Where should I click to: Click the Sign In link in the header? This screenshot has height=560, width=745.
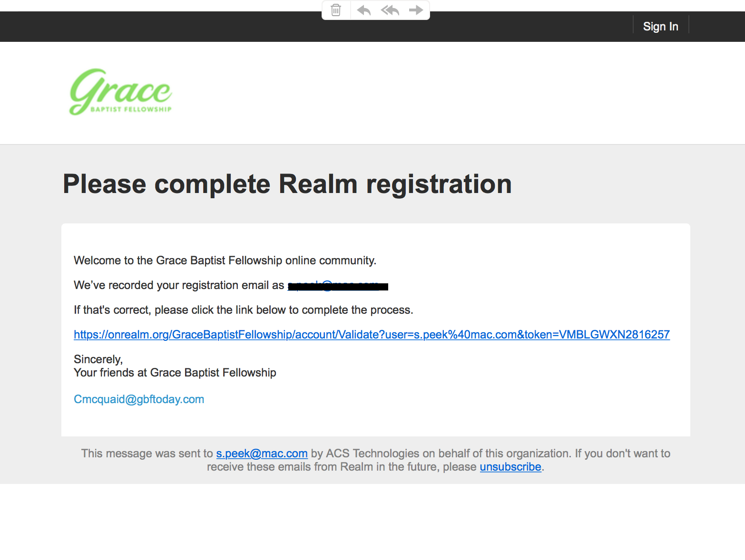point(660,27)
